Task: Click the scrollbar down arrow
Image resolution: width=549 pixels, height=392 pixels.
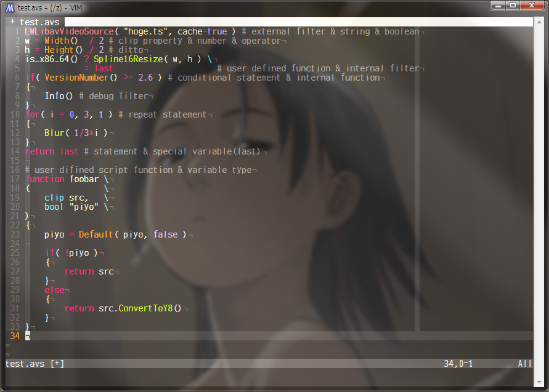Action: pos(540,382)
